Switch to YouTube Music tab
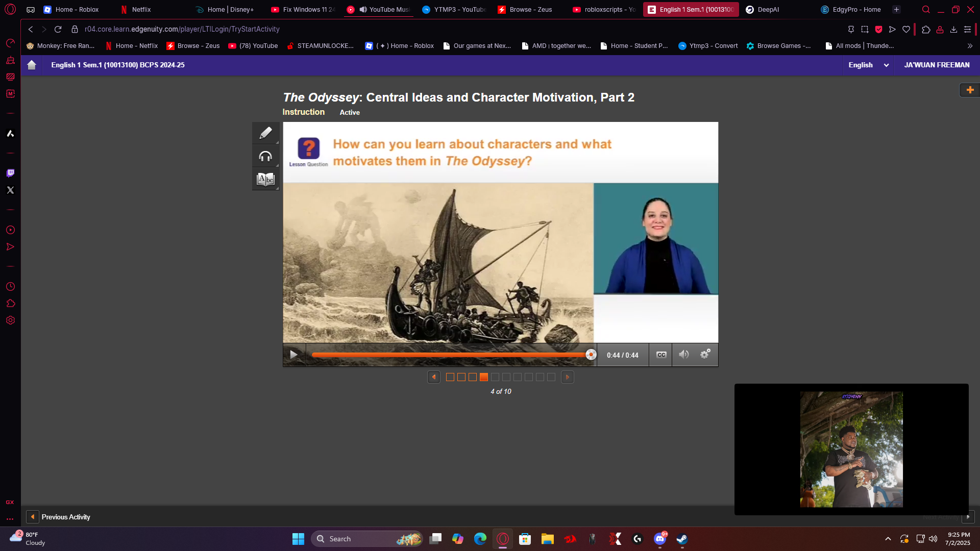Image resolution: width=980 pixels, height=551 pixels. point(379,9)
